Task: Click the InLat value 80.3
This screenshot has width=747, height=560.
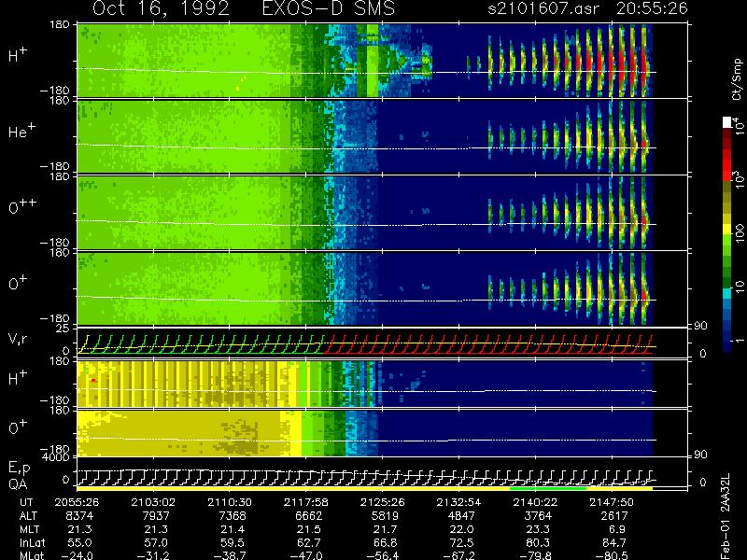Action: click(538, 542)
